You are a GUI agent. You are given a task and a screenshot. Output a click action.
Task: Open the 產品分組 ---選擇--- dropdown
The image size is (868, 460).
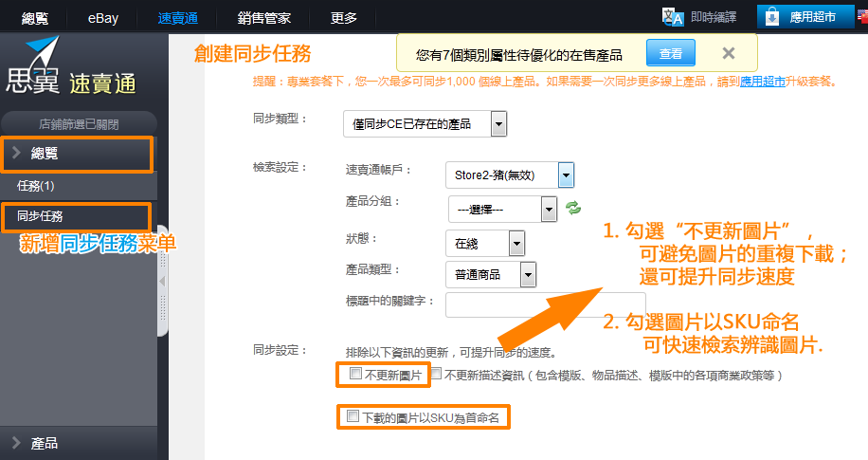pyautogui.click(x=502, y=210)
